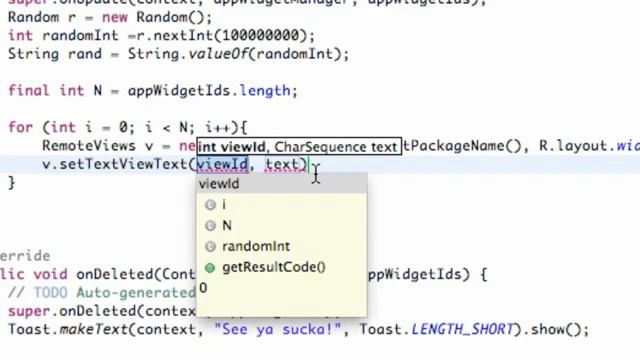This screenshot has width=640, height=360.
Task: Click the 'int randomInt' declaration line
Action: tap(161, 36)
